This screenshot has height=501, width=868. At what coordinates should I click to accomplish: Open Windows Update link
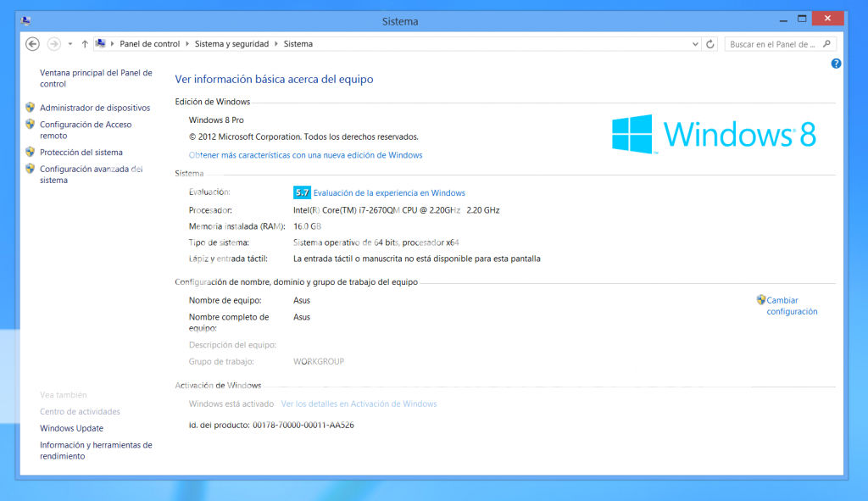pos(71,428)
